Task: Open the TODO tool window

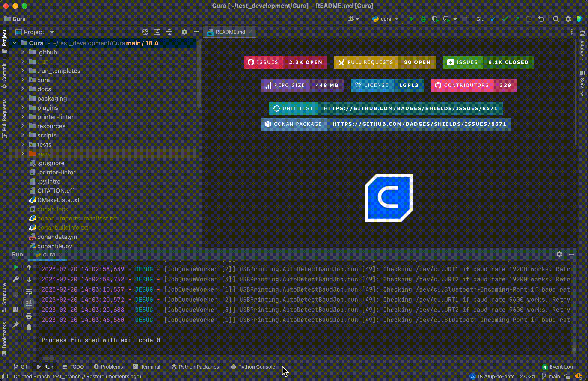Action: point(73,367)
